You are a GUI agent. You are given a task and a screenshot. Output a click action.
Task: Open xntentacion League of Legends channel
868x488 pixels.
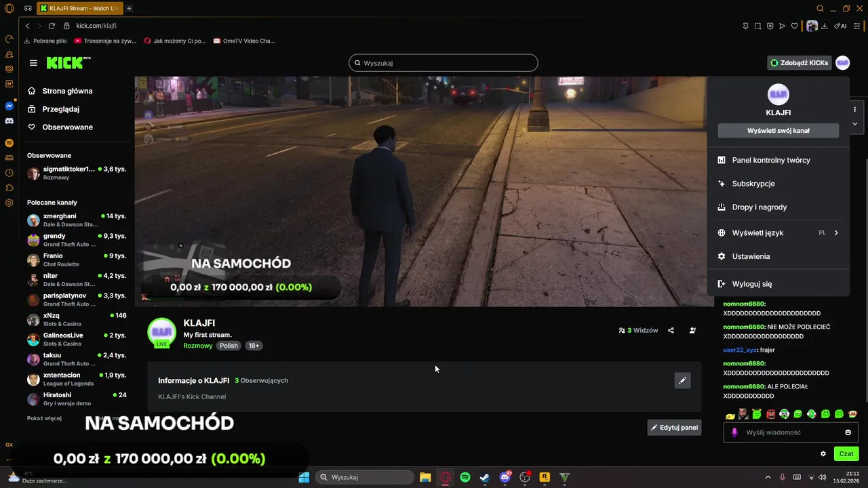77,379
